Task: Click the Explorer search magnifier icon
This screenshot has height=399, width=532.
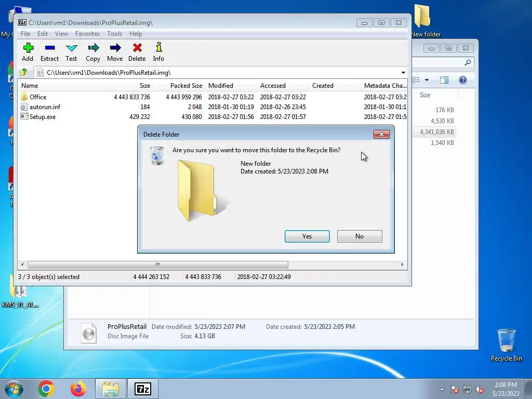Action: coord(468,62)
